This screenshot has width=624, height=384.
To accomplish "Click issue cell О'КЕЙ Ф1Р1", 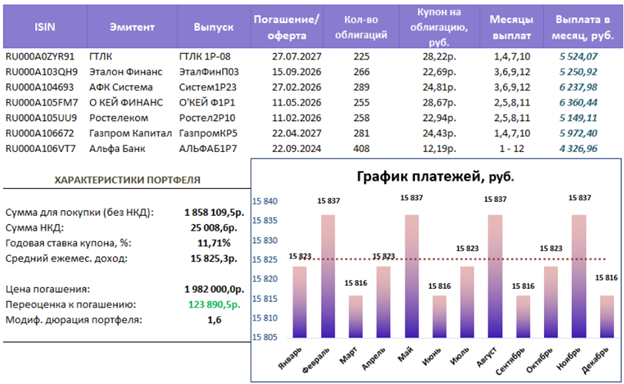I will point(207,103).
